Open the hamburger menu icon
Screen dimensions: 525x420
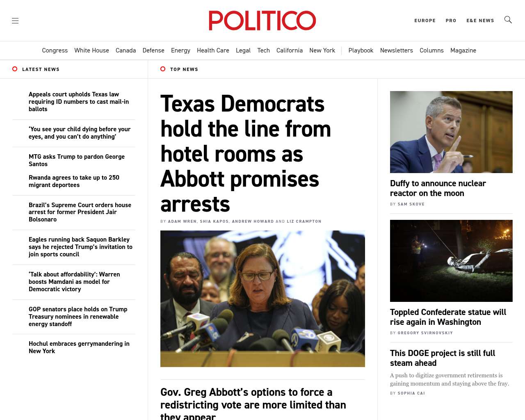click(x=15, y=21)
